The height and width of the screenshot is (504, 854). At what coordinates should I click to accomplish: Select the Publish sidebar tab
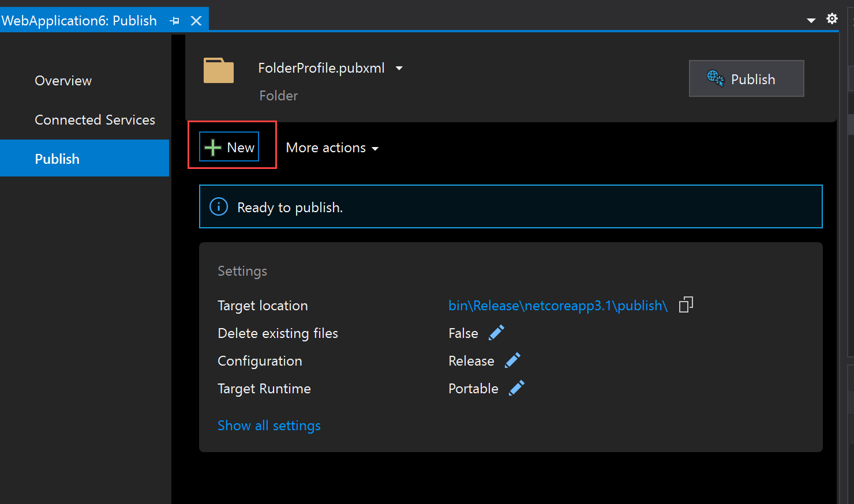(x=57, y=159)
